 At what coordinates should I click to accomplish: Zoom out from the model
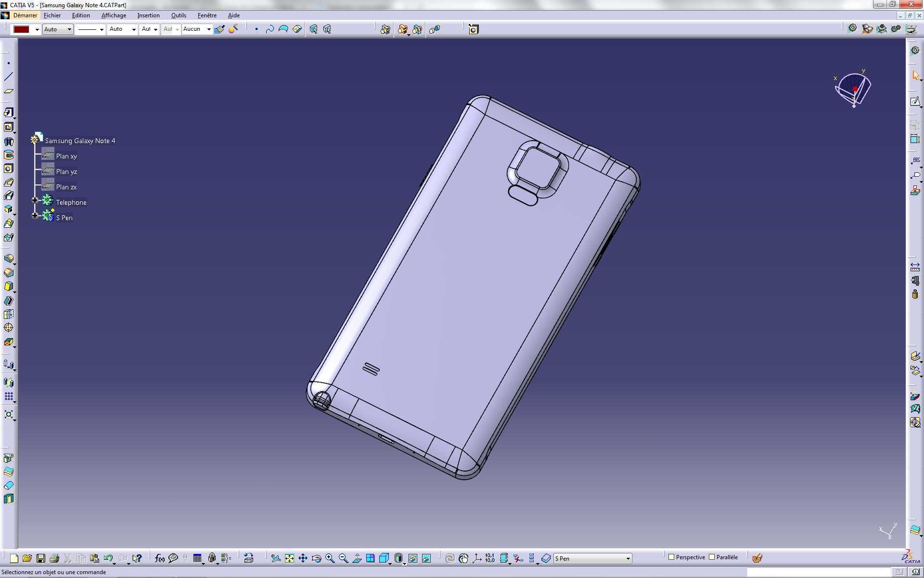[x=343, y=558]
